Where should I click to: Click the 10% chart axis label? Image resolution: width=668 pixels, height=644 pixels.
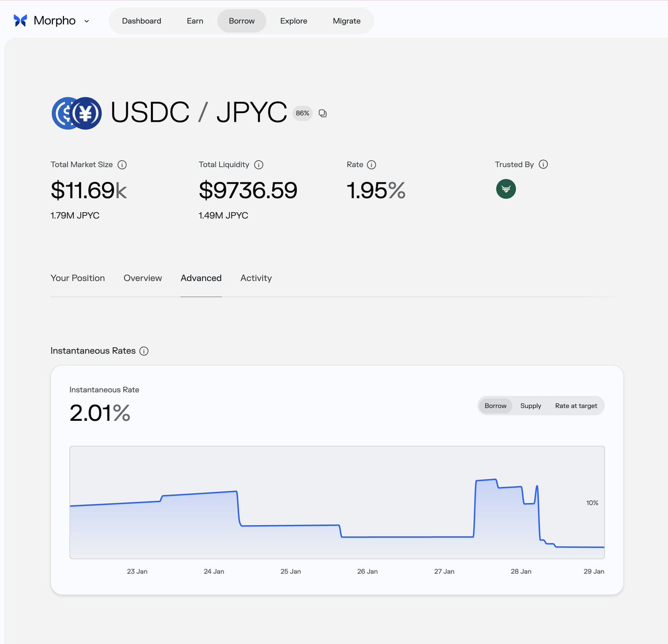point(592,503)
